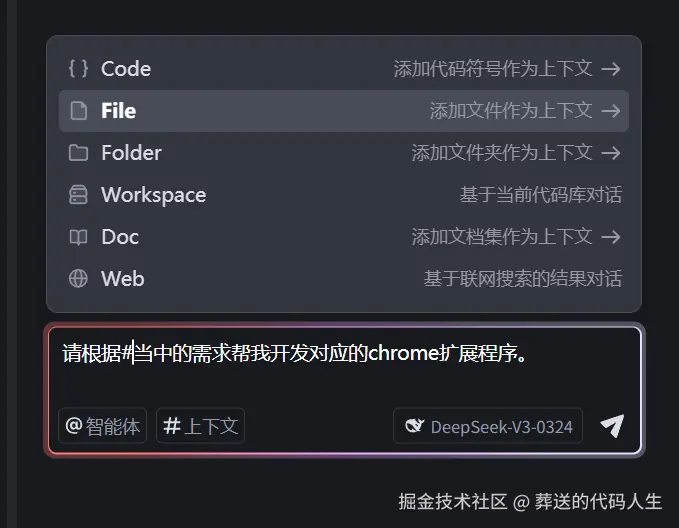Click the Doc book icon
This screenshot has width=679, height=528.
[x=78, y=237]
